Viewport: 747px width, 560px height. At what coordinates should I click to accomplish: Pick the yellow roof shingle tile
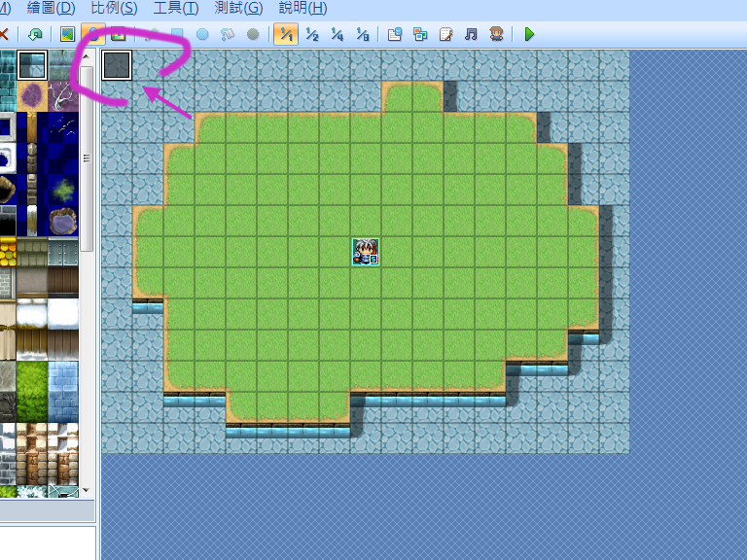coord(8,252)
